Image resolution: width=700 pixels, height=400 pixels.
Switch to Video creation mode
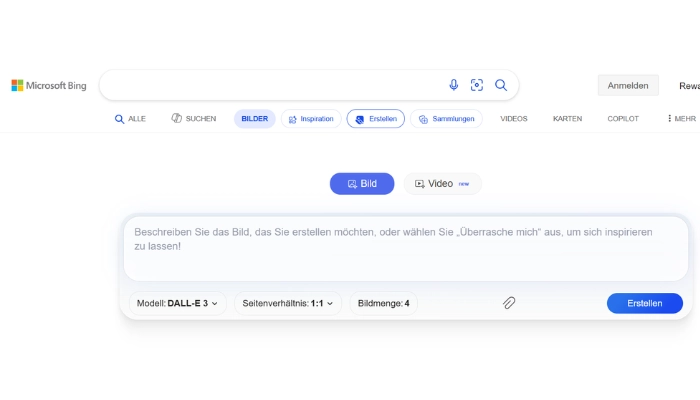tap(442, 183)
